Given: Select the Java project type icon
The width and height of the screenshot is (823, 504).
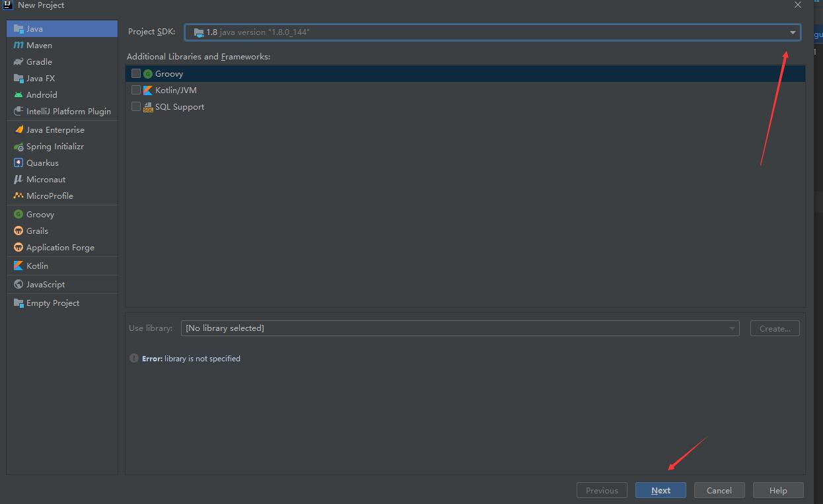Looking at the screenshot, I should pyautogui.click(x=18, y=29).
